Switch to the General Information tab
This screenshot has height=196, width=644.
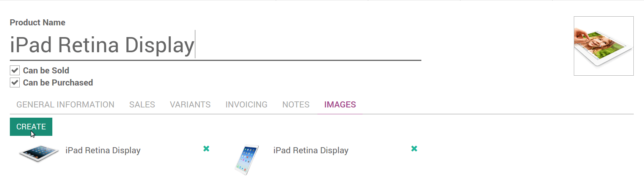pyautogui.click(x=65, y=105)
